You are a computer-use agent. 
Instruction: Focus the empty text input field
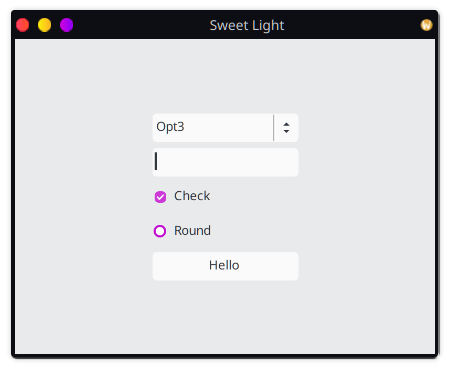click(x=225, y=162)
